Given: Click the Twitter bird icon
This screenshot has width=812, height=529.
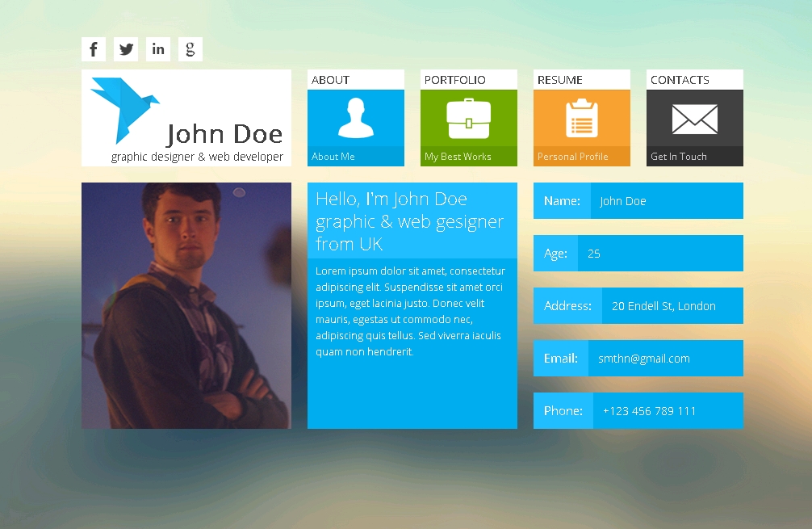Looking at the screenshot, I should point(126,49).
